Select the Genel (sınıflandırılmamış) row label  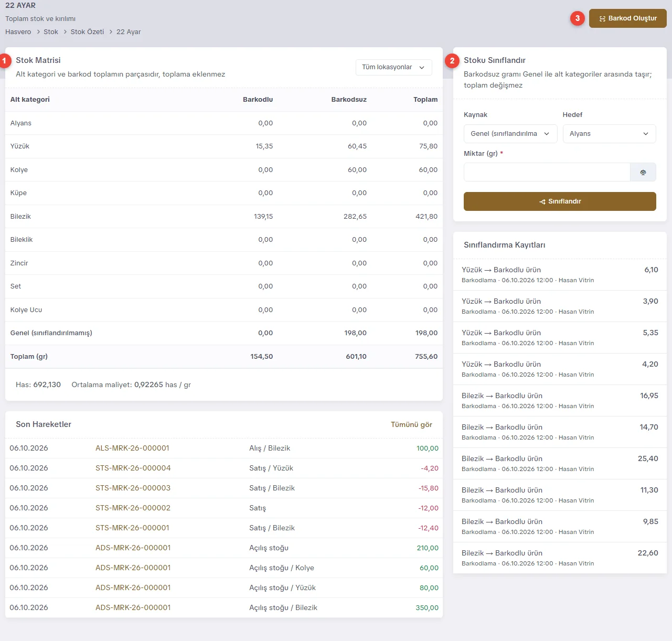51,333
